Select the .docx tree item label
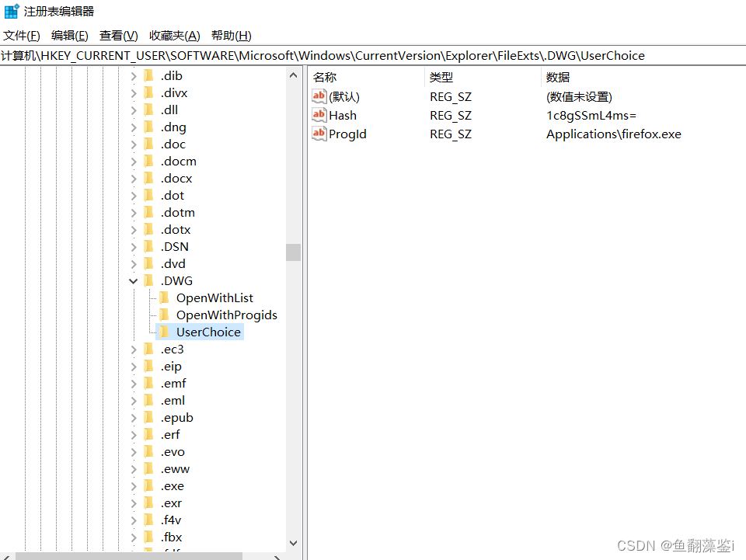Image resolution: width=746 pixels, height=560 pixels. click(176, 179)
